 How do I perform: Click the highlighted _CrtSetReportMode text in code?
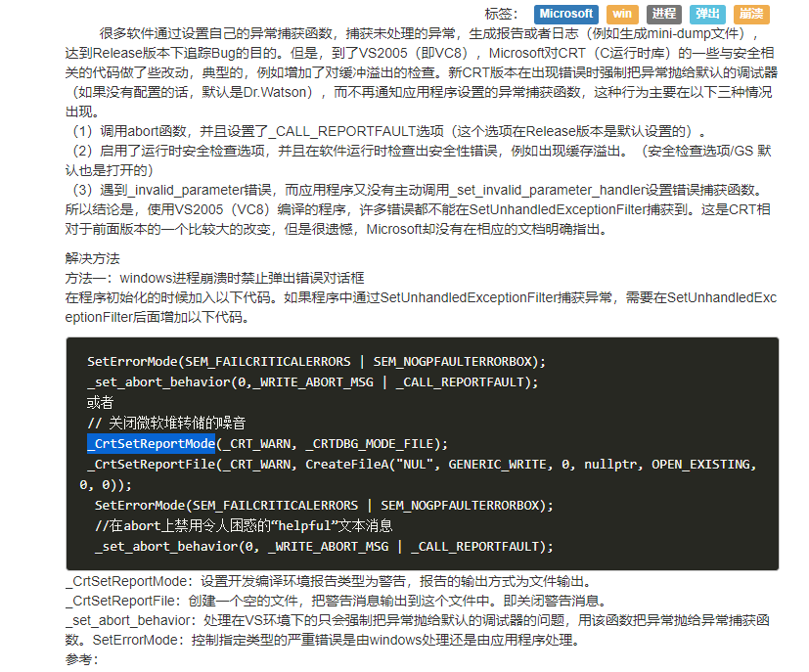click(151, 443)
